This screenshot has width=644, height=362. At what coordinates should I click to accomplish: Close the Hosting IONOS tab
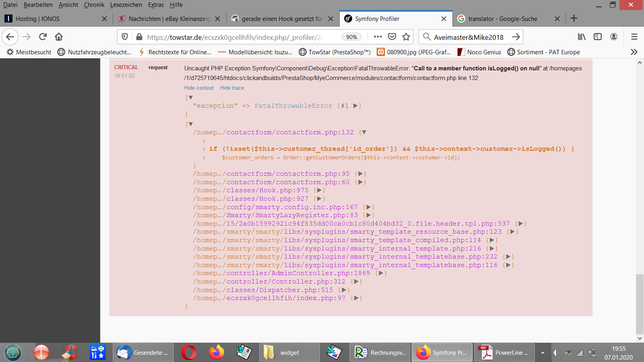[104, 19]
